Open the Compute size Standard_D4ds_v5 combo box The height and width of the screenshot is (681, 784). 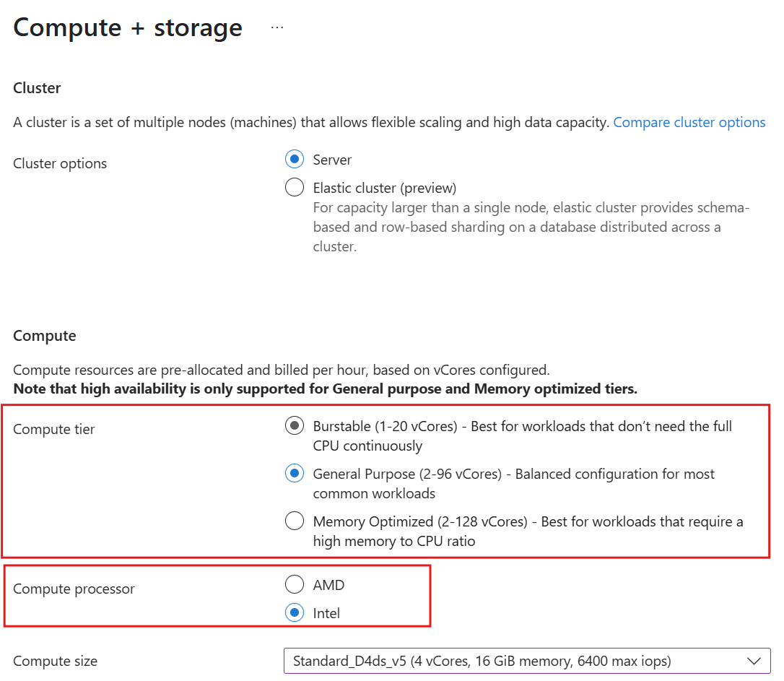(x=527, y=661)
